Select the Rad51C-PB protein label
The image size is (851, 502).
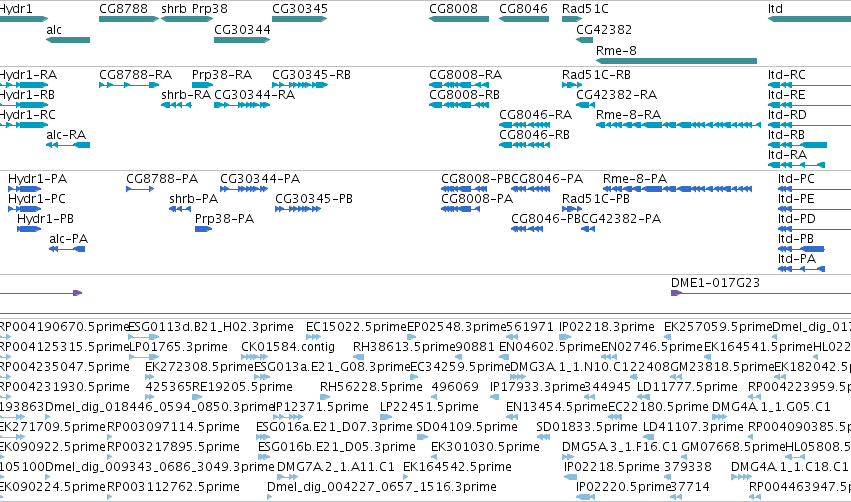tap(595, 199)
